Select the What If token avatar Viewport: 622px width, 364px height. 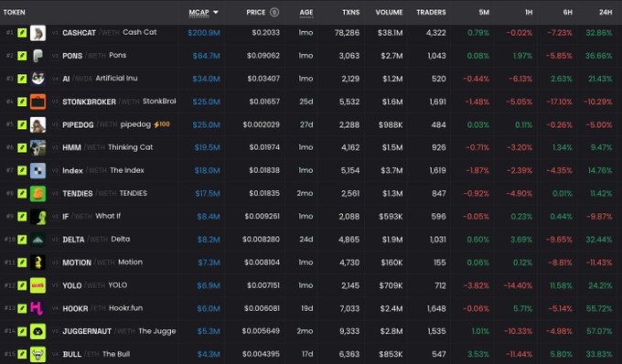38,217
